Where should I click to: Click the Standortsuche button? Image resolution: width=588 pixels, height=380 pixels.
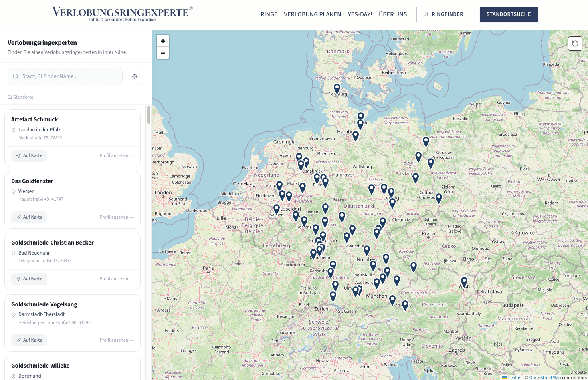509,14
